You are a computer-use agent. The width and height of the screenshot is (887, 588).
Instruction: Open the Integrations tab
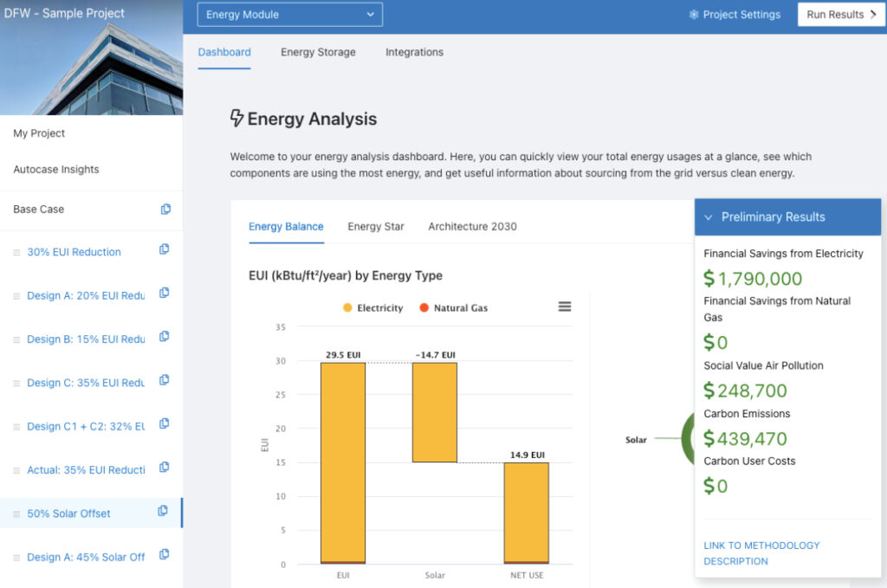pos(414,52)
